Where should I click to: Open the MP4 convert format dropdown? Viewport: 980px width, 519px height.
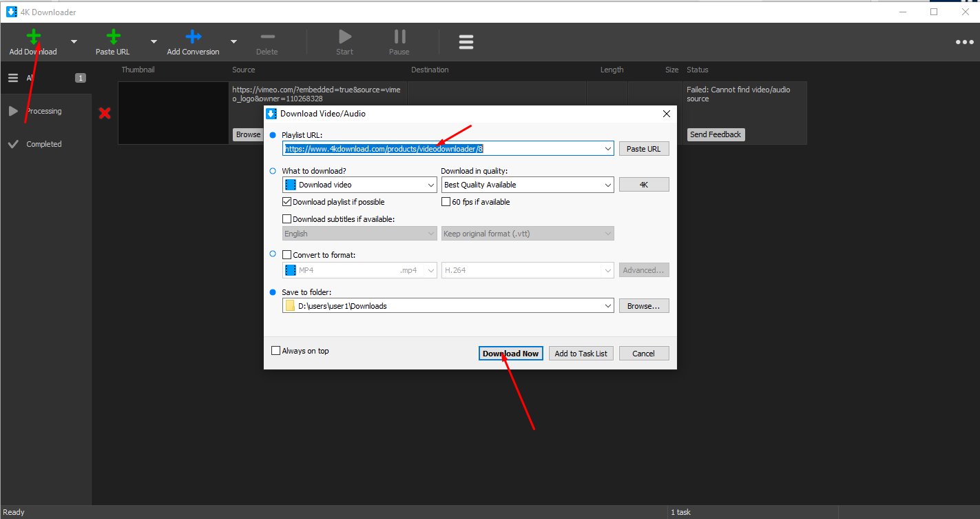pos(431,270)
